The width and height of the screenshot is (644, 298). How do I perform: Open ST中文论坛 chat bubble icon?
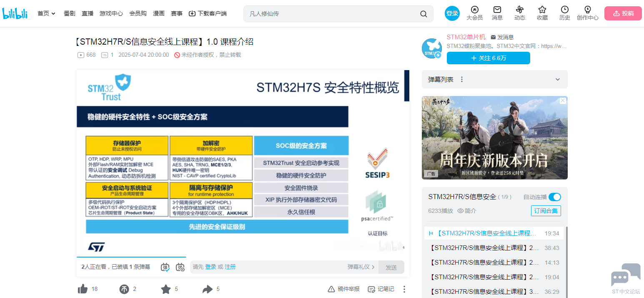click(626, 275)
